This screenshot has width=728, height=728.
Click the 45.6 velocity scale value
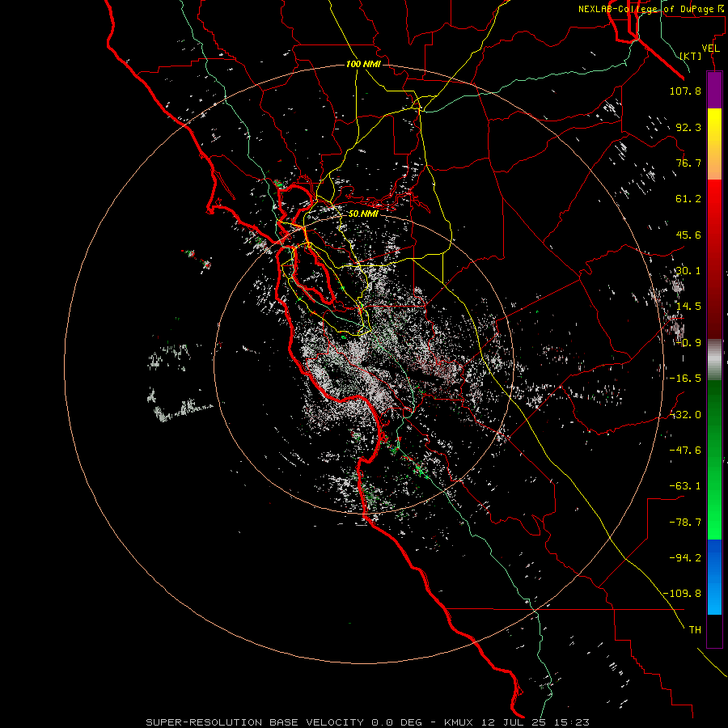click(x=688, y=235)
